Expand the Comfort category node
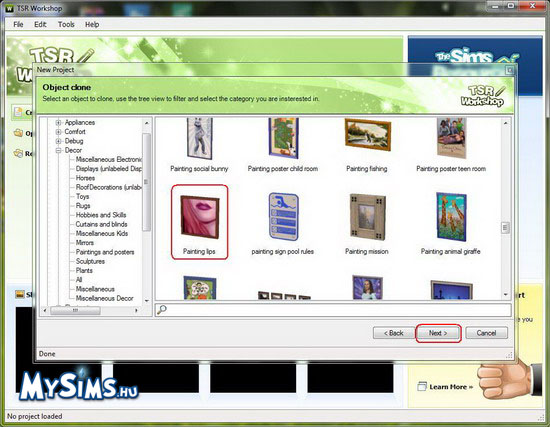Screen dimensions: 550x427 coord(59,132)
